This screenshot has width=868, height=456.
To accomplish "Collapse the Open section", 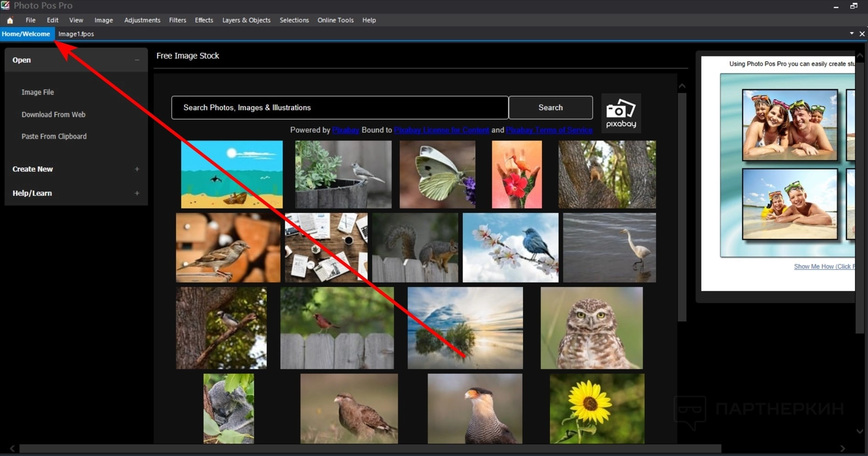I will (x=137, y=60).
